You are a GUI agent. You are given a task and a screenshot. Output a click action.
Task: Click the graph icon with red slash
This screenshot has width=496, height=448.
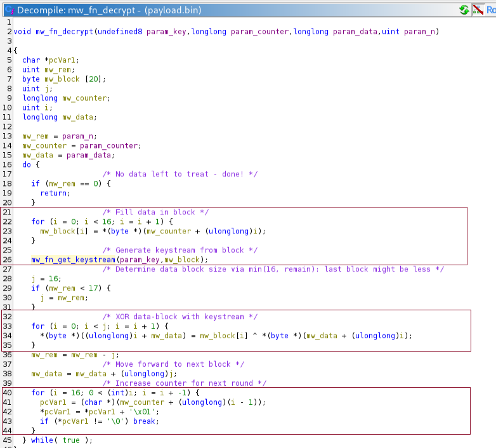coord(478,10)
